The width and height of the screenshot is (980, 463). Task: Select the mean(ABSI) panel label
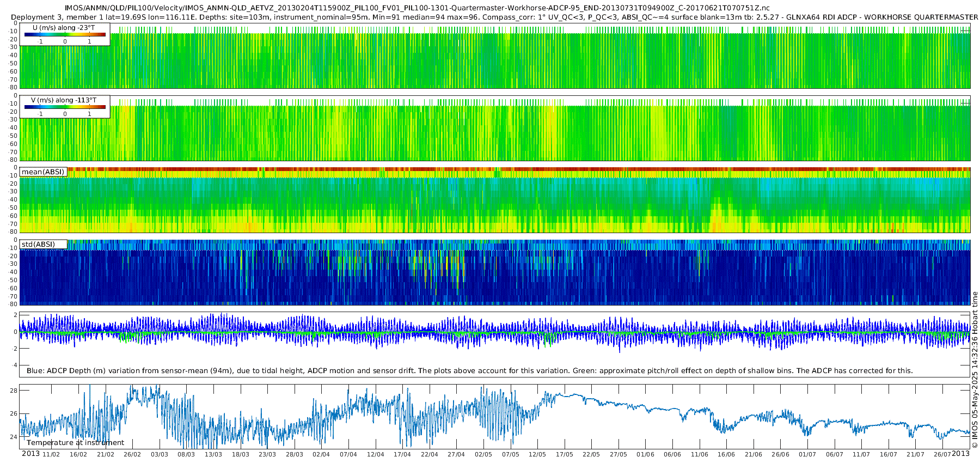coord(43,172)
